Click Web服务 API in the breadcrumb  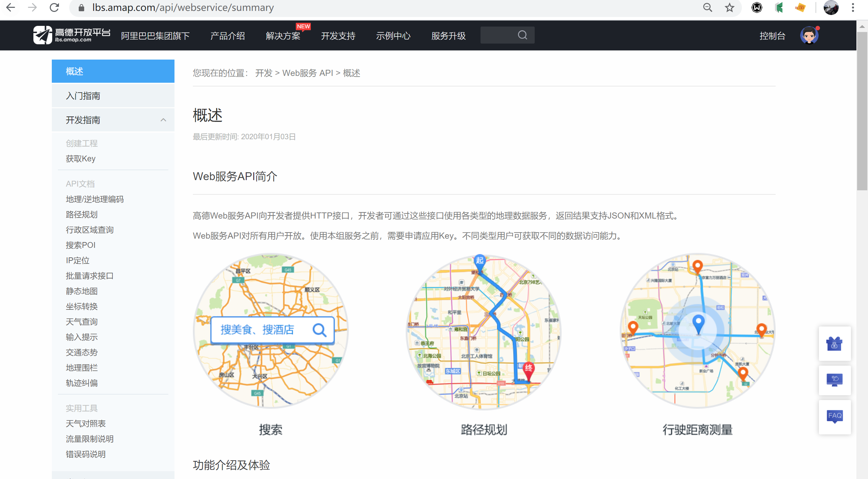pyautogui.click(x=308, y=73)
